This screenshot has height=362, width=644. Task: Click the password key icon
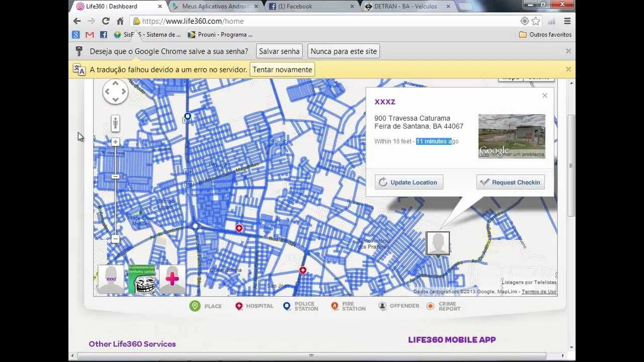click(79, 51)
